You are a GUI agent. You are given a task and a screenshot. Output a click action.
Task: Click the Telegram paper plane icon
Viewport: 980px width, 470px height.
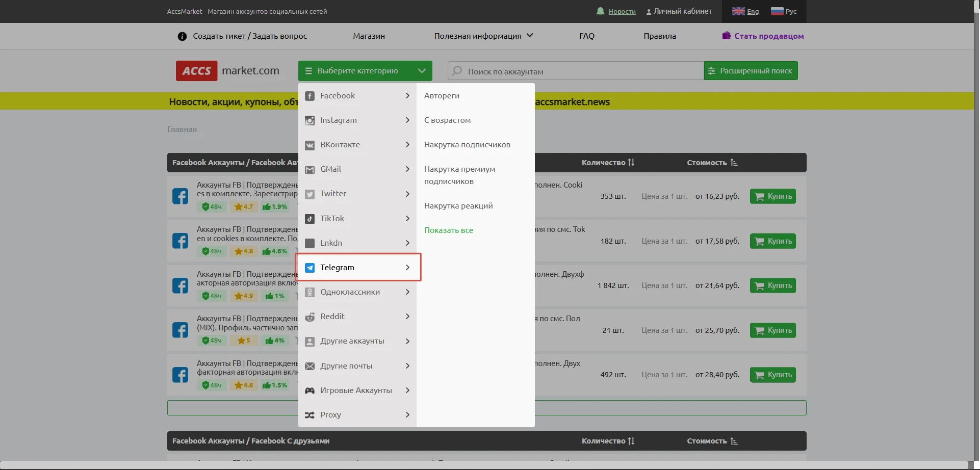click(310, 268)
